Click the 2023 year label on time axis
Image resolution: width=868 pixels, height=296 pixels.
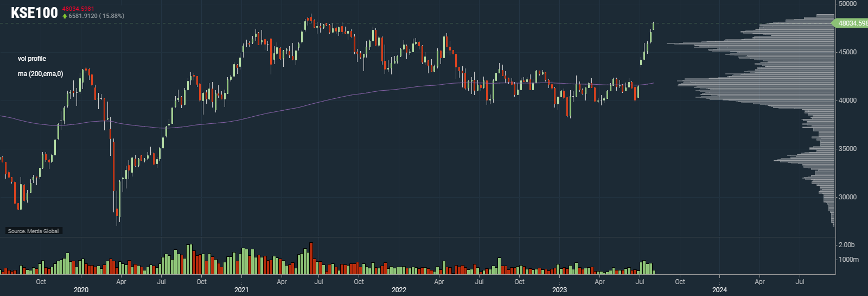coord(559,290)
